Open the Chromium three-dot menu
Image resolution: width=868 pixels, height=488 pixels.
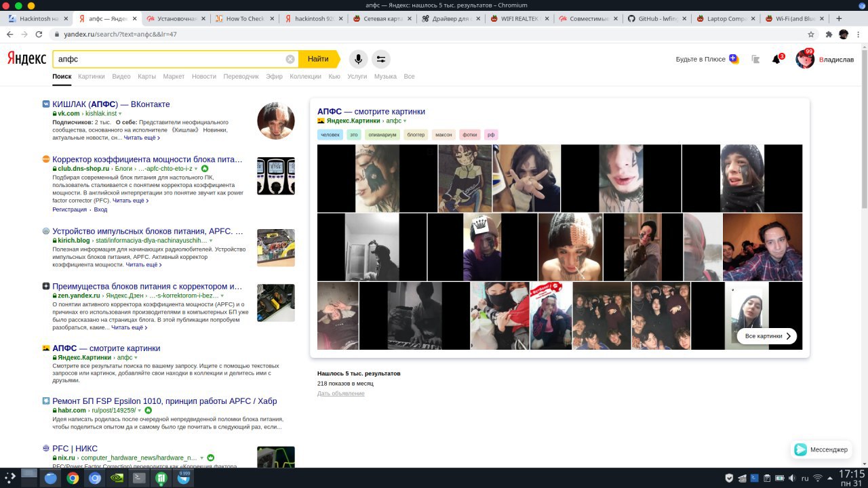point(859,34)
